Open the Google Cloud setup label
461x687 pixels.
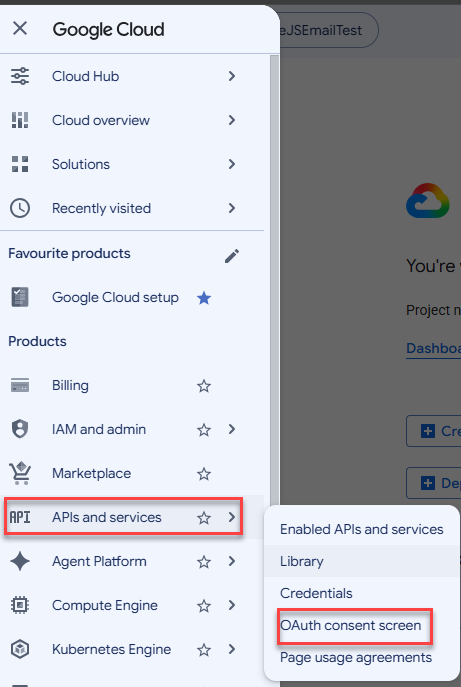[115, 297]
